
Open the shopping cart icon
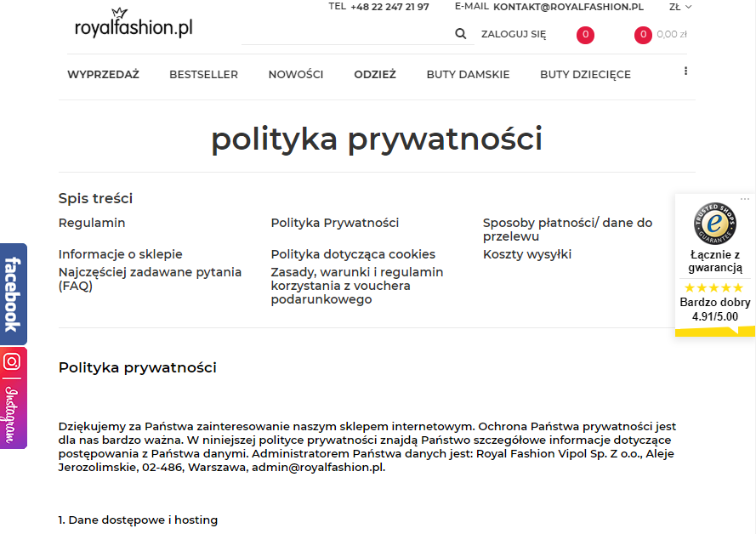tap(642, 35)
